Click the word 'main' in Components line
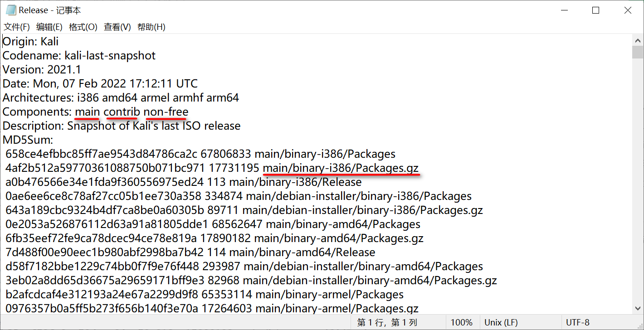This screenshot has width=644, height=330. 88,112
